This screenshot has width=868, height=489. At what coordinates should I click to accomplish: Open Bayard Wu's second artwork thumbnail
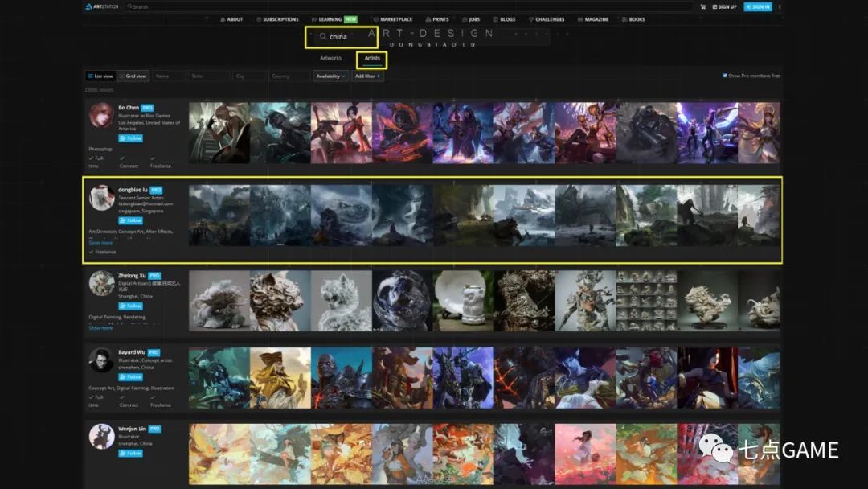tap(280, 378)
